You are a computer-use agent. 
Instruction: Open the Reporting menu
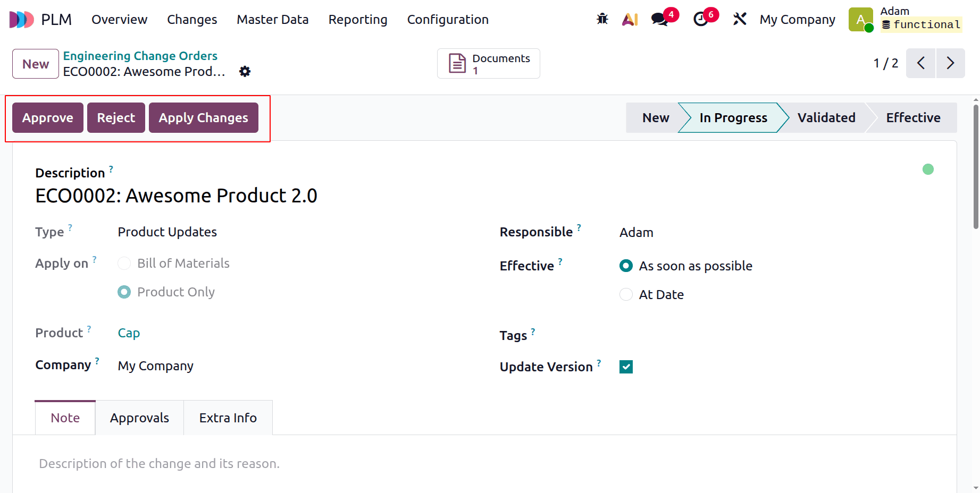pos(358,20)
